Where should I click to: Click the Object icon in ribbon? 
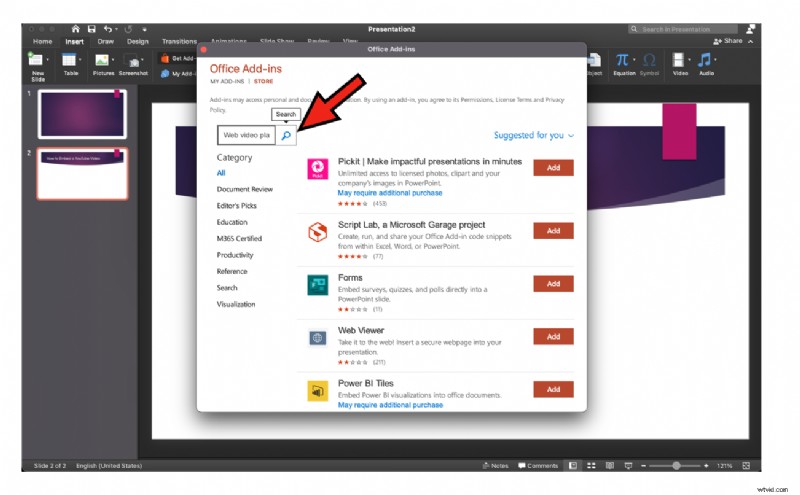click(x=594, y=60)
